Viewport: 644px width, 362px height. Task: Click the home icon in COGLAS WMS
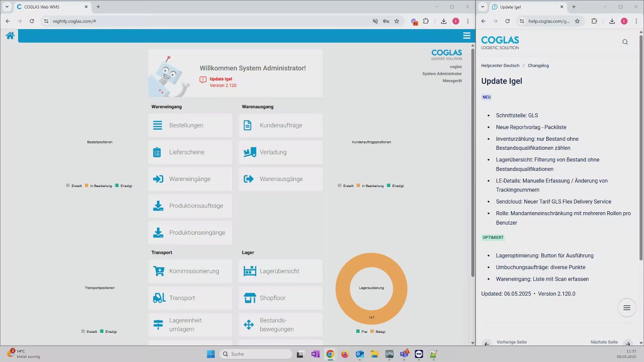pos(10,36)
